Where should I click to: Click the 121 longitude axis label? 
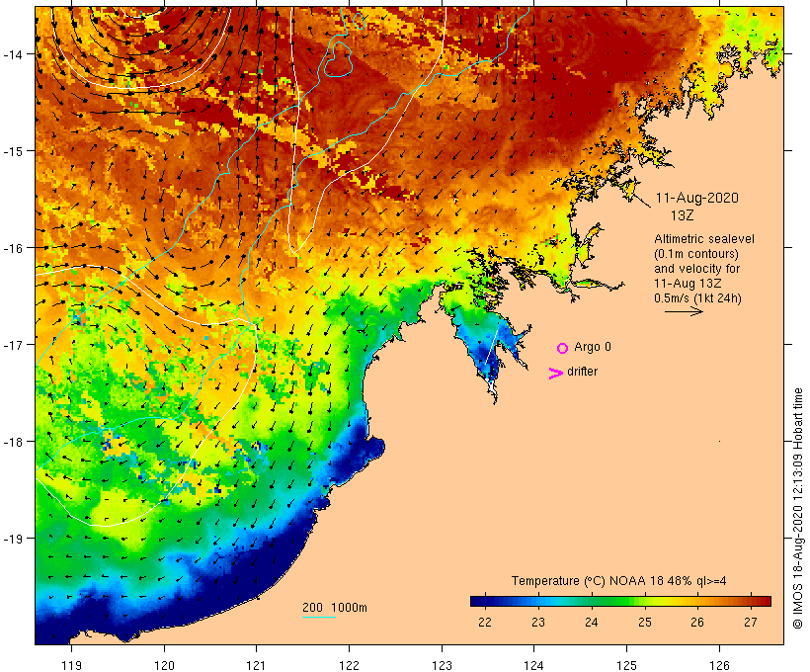coord(256,665)
